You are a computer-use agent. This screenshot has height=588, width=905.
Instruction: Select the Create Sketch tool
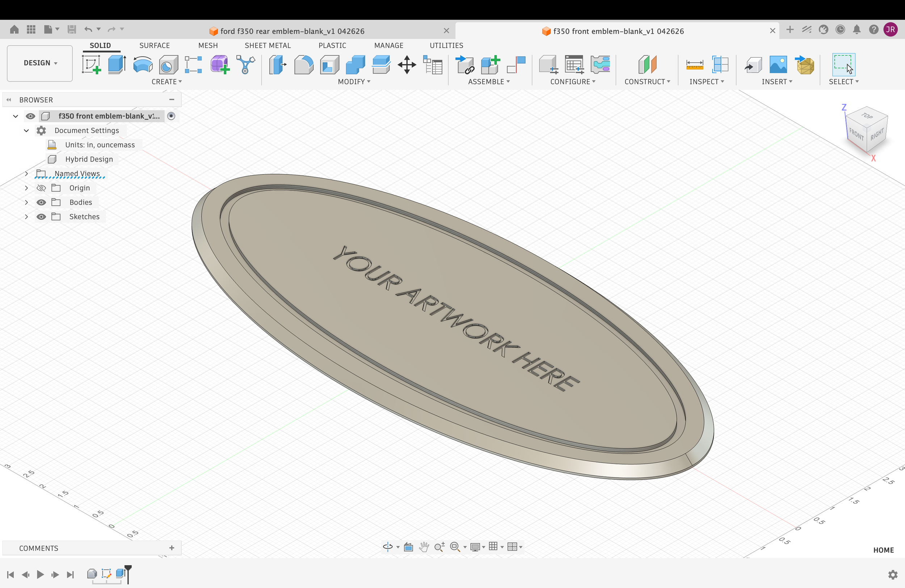pos(91,65)
